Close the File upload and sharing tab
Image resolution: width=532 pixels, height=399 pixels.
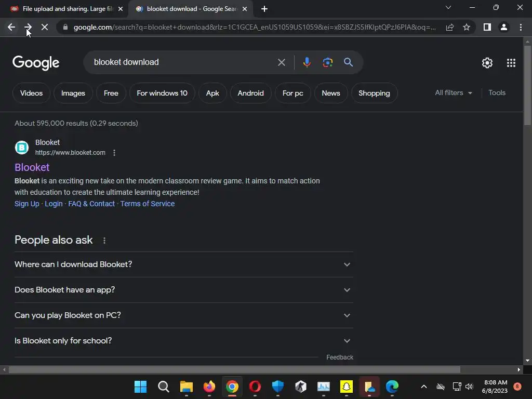pos(121,9)
